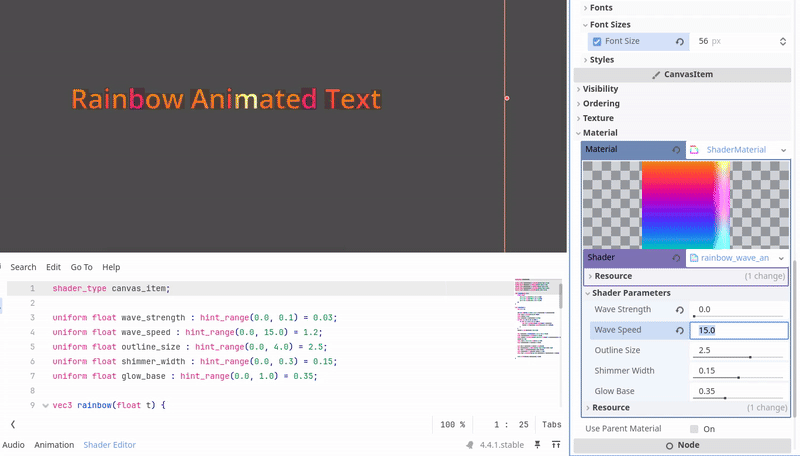This screenshot has height=456, width=800.
Task: Click the code minimap
Action: [536, 319]
